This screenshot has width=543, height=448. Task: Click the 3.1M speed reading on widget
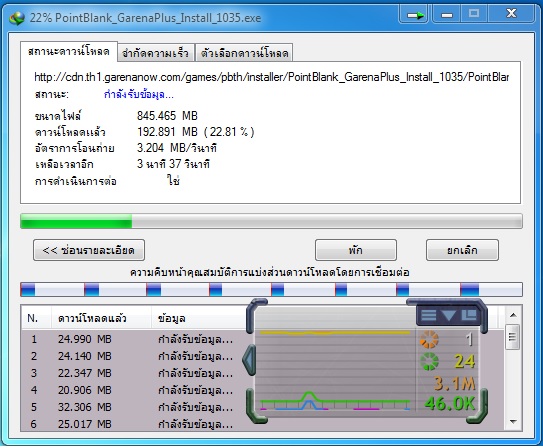click(x=455, y=384)
